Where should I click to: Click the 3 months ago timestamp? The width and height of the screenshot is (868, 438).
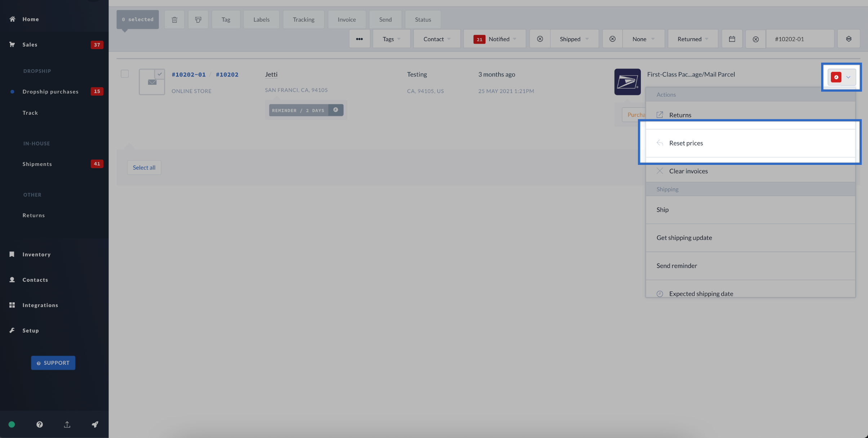click(496, 74)
